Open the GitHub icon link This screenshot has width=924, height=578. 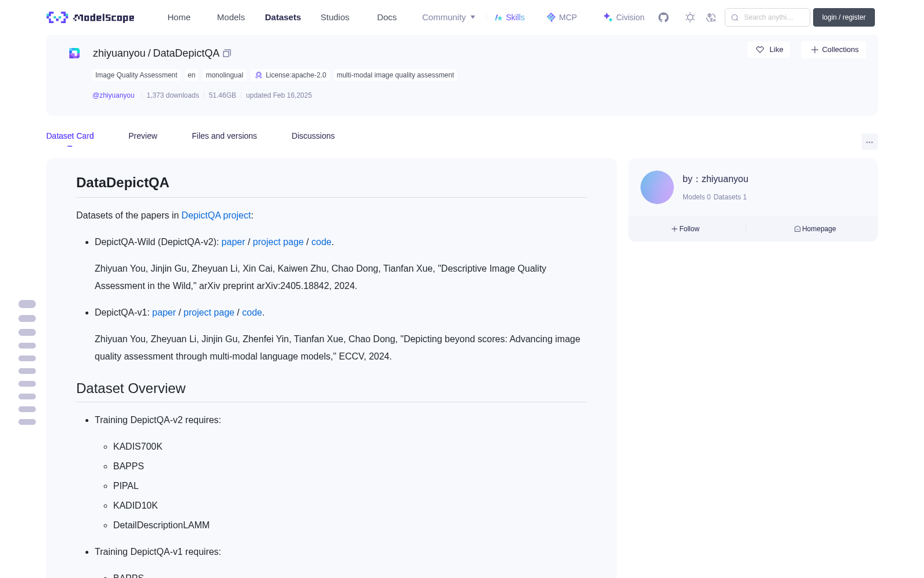[664, 17]
